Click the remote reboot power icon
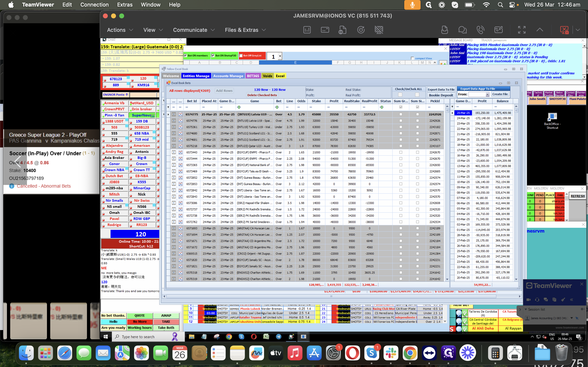The height and width of the screenshot is (367, 588). (361, 30)
